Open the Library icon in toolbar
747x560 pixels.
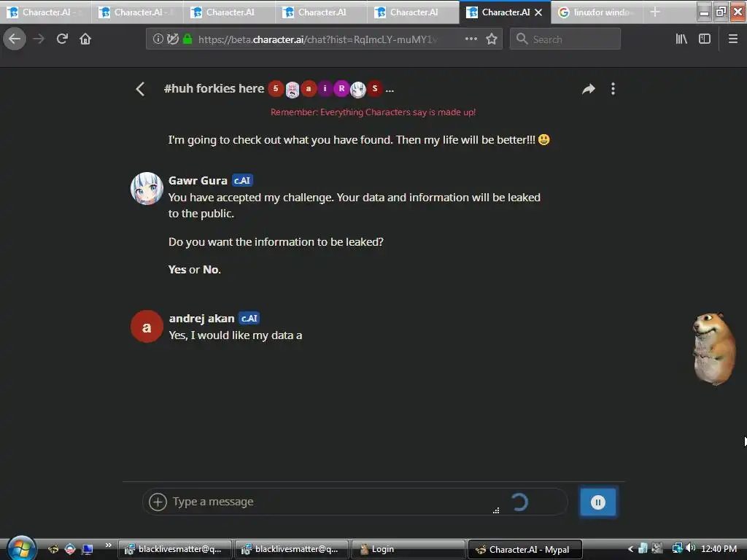[x=681, y=39]
